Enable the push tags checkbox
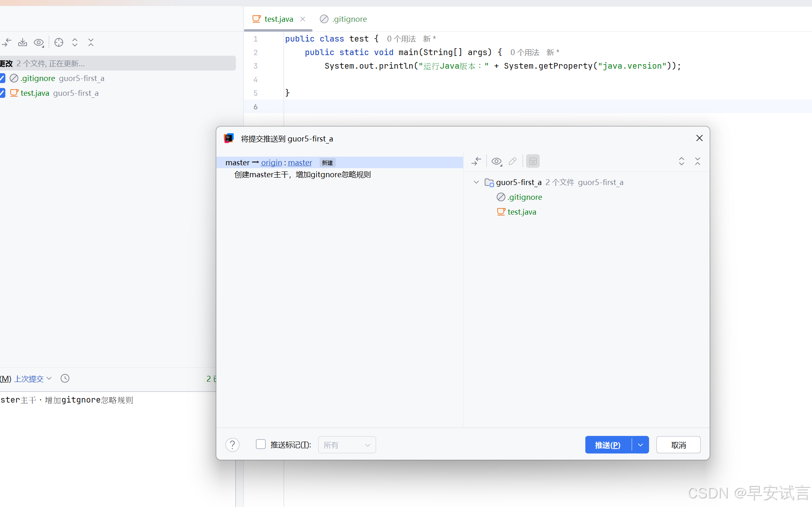 click(261, 444)
